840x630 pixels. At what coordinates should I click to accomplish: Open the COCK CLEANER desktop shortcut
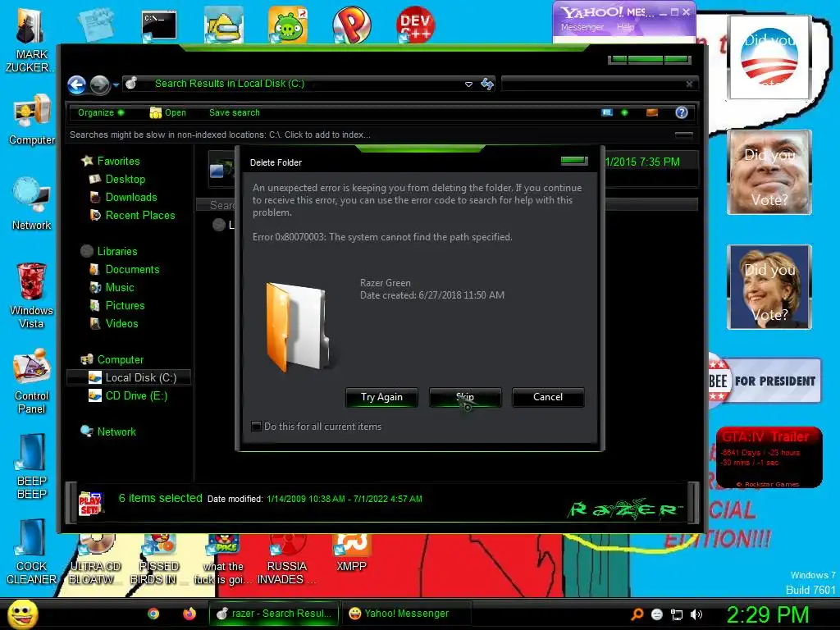(x=32, y=552)
